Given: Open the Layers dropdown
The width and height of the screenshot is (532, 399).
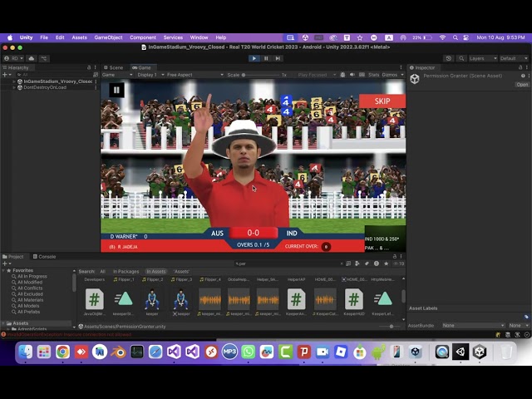Looking at the screenshot, I should 483,58.
